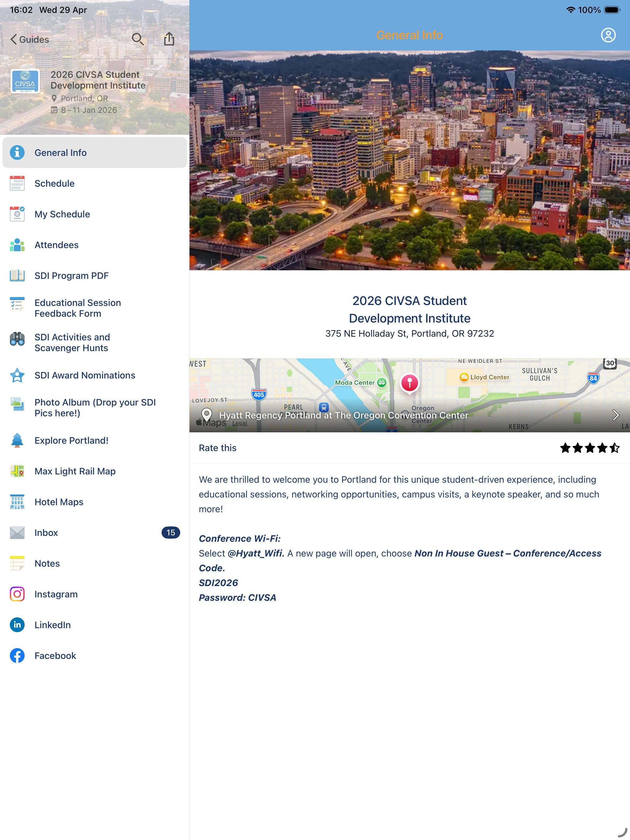630x840 pixels.
Task: Click the My Schedule icon
Action: [x=17, y=214]
